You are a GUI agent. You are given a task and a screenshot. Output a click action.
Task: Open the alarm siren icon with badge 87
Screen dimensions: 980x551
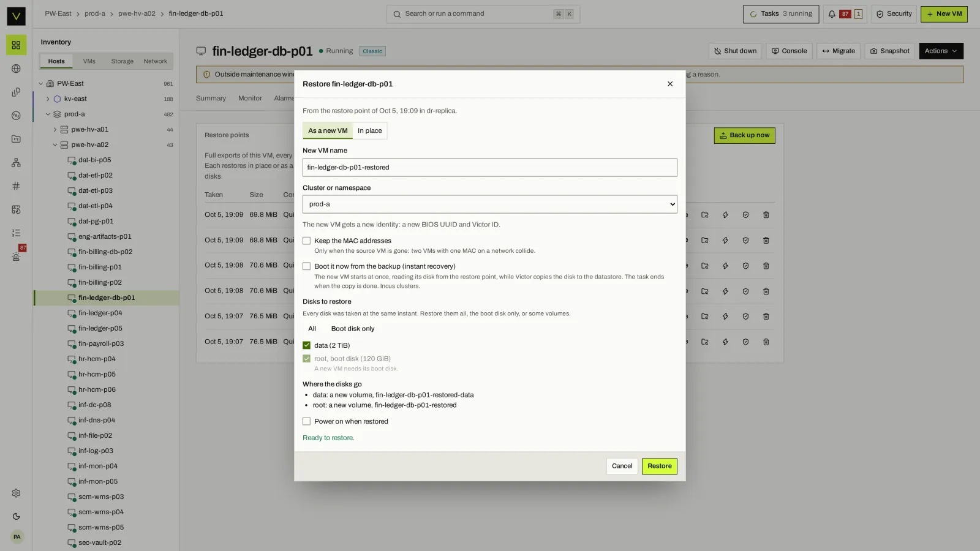[16, 256]
